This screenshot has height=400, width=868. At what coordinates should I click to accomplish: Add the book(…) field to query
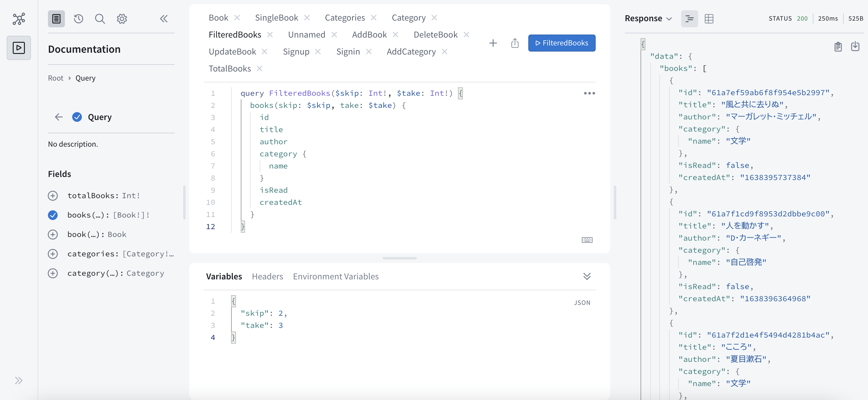pos(53,234)
